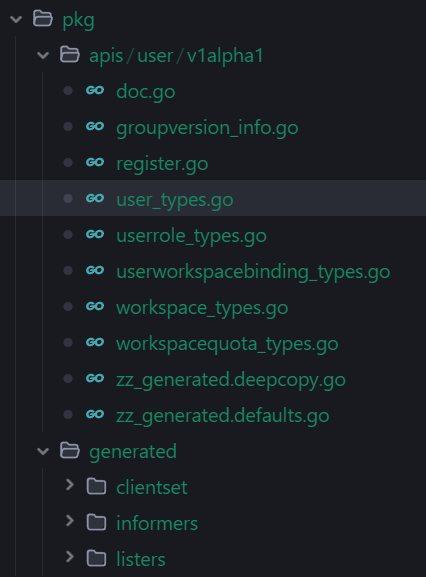Click the informers folder icon
The height and width of the screenshot is (577, 426).
click(96, 523)
